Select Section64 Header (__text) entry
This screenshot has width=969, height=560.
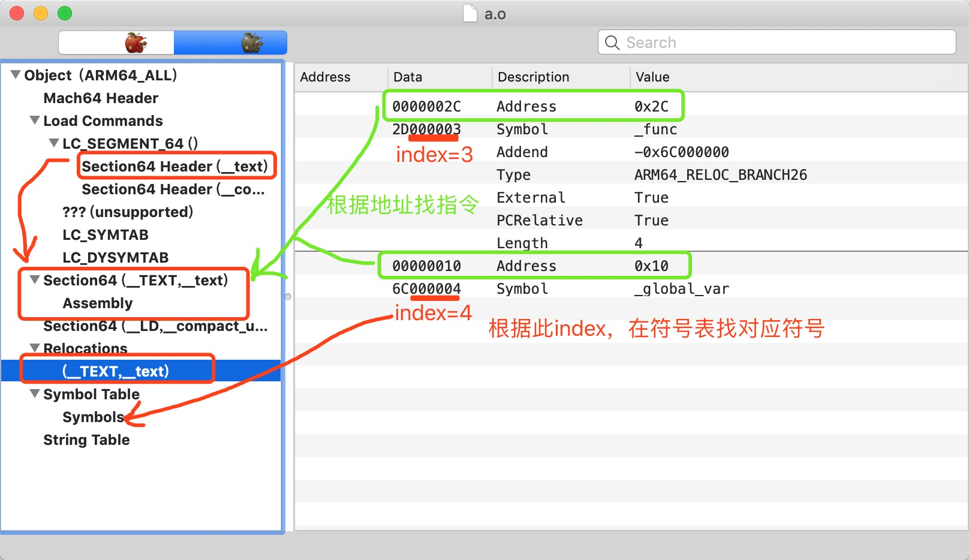174,166
